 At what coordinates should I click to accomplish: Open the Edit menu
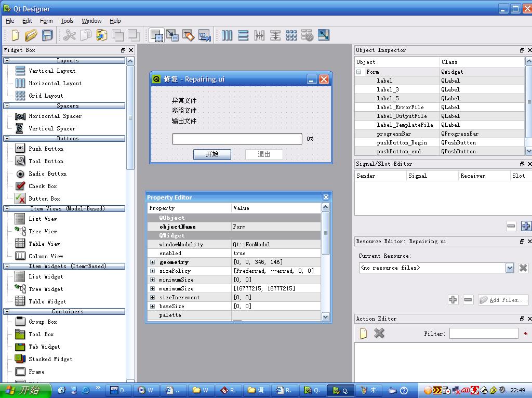[x=27, y=21]
